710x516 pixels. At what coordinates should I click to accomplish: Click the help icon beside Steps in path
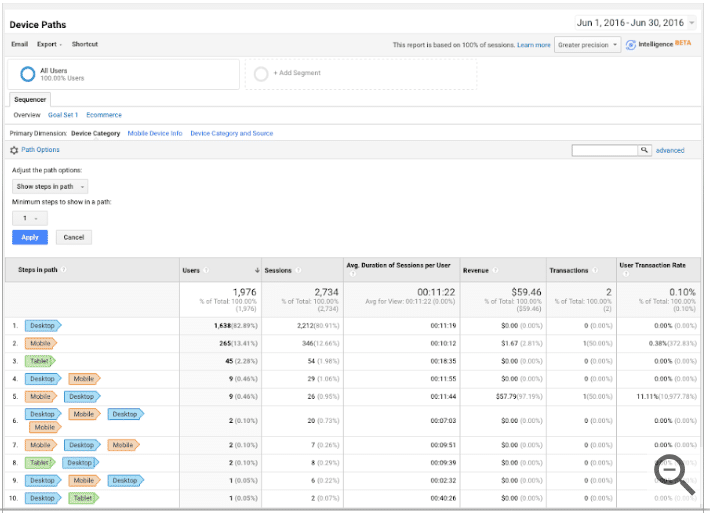click(x=64, y=269)
